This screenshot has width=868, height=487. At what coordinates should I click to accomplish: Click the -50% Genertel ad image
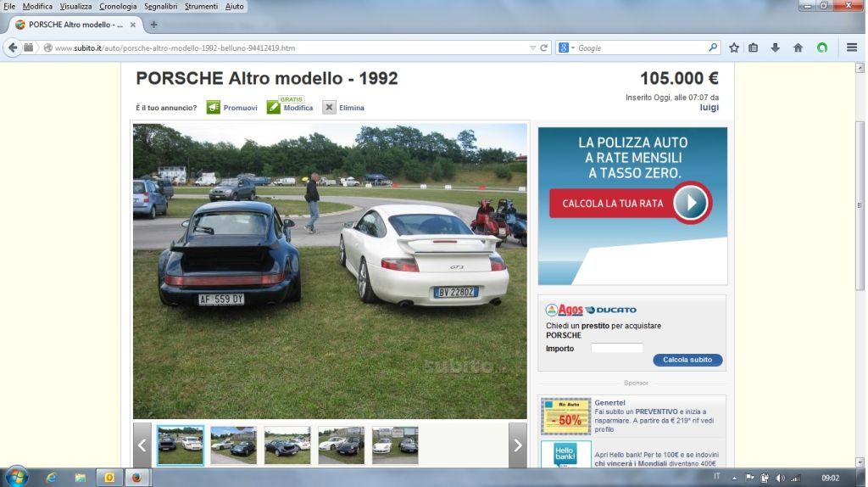pyautogui.click(x=565, y=417)
